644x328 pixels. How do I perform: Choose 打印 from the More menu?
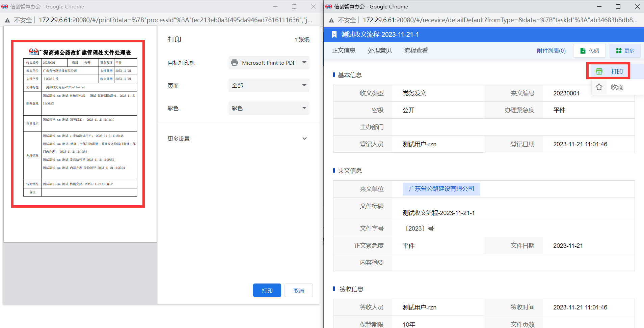point(616,71)
